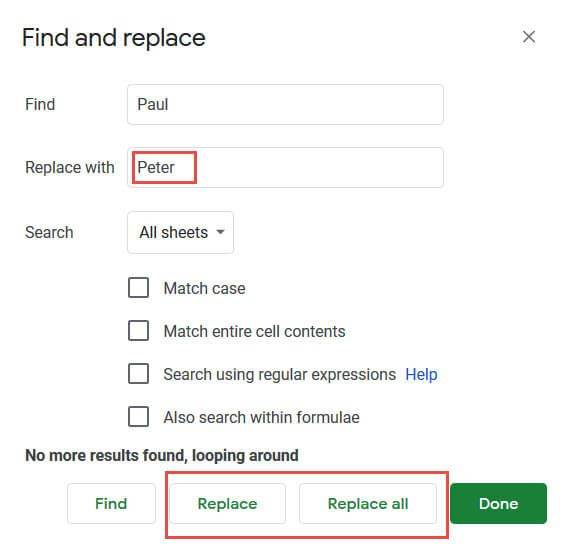The image size is (570, 551).
Task: Click the green Done button
Action: click(x=498, y=503)
